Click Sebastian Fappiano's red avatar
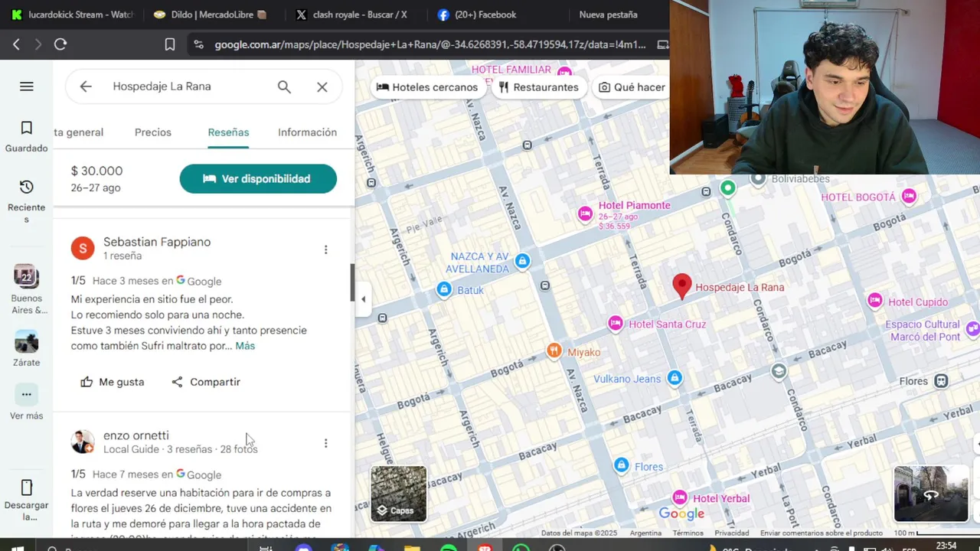 83,248
